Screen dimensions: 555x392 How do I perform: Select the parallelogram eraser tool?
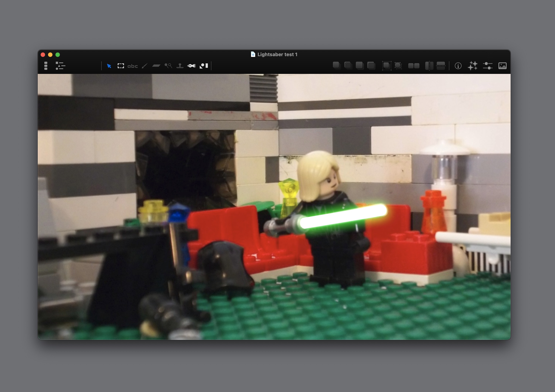coord(156,66)
